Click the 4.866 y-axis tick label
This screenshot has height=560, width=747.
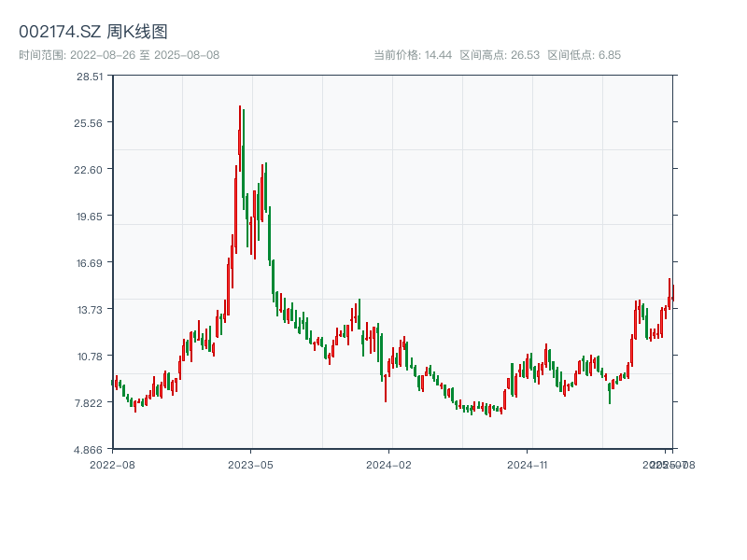[90, 450]
